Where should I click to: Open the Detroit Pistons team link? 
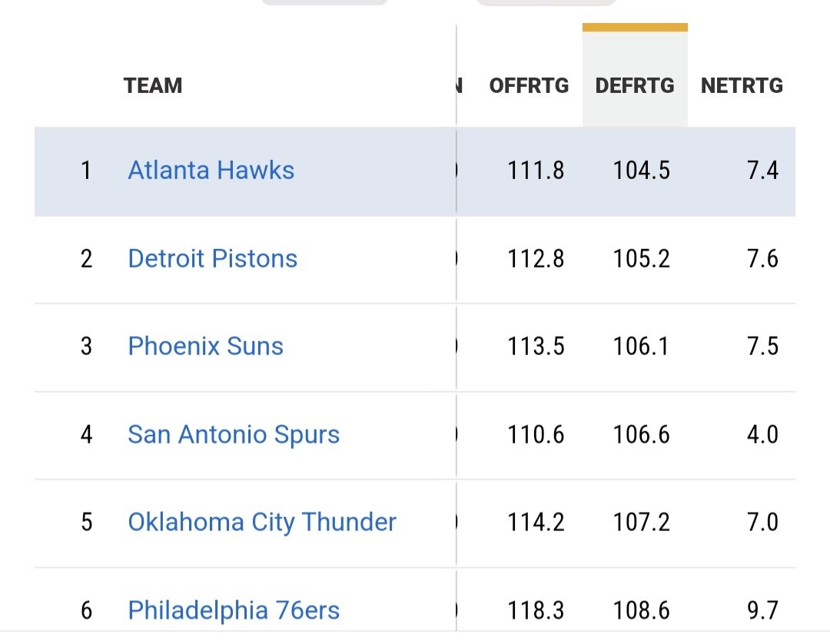213,258
